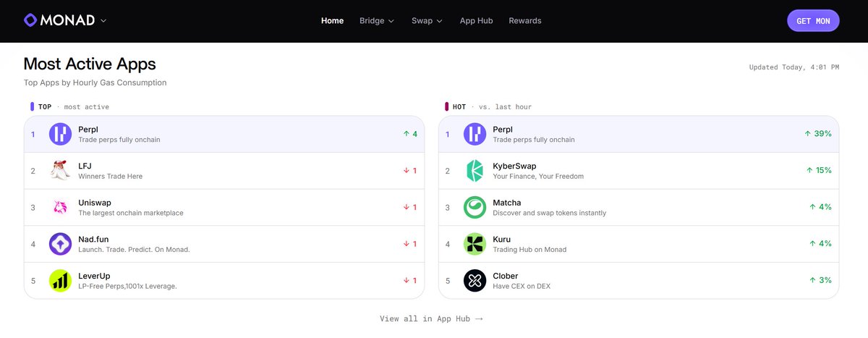Click 'Winners Trade Here' description
The height and width of the screenshot is (338, 868).
tap(111, 177)
